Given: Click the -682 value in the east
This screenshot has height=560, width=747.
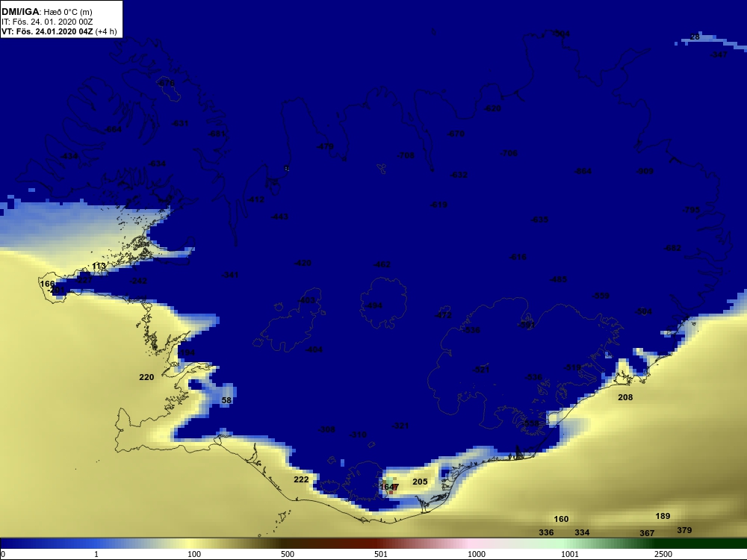Looking at the screenshot, I should coord(672,248).
